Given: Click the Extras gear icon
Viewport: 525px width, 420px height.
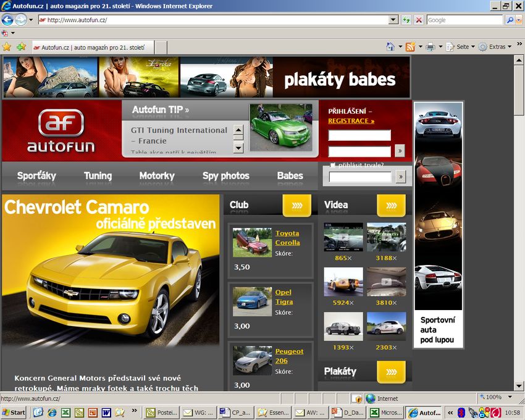Looking at the screenshot, I should [482, 47].
